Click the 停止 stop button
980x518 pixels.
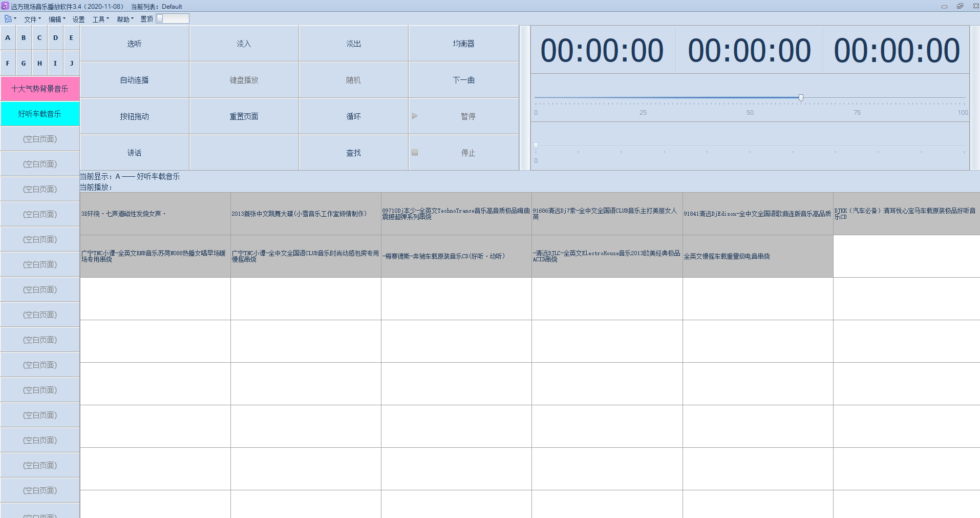(x=464, y=153)
